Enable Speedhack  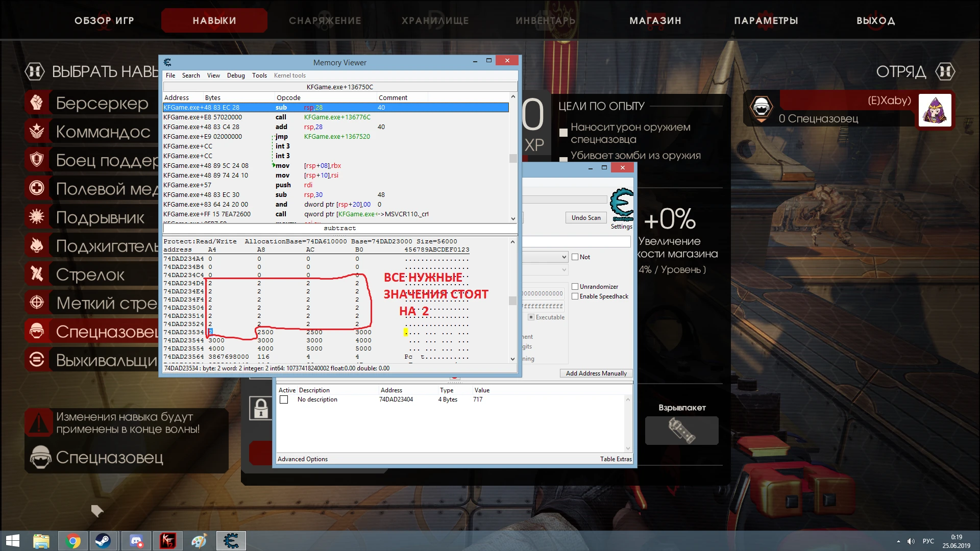click(x=574, y=296)
